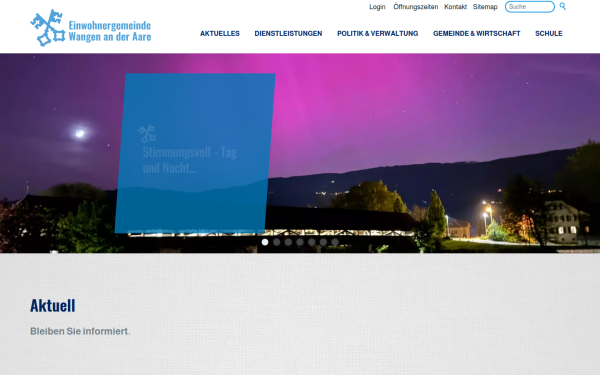Click the Bleiben Sie informiert text
Viewport: 600px width, 375px height.
pos(80,331)
